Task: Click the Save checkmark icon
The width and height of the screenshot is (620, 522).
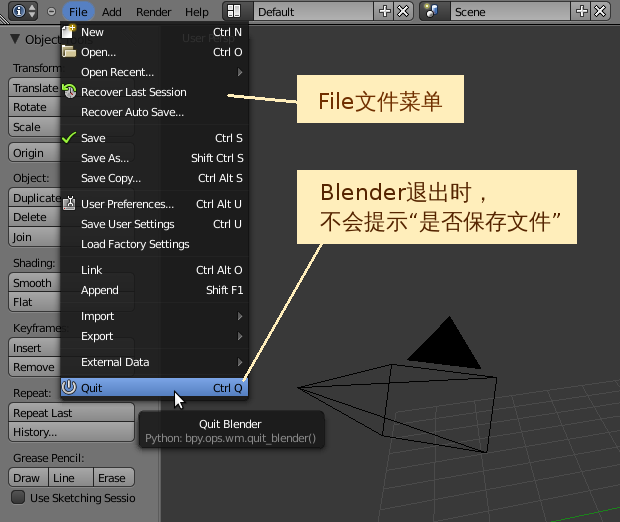Action: [x=69, y=138]
